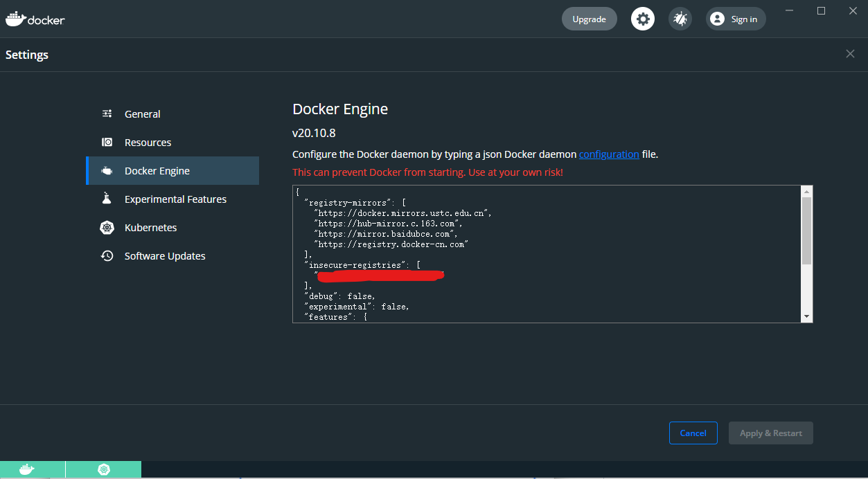
Task: Click the Experimental Features flask icon
Action: point(107,199)
